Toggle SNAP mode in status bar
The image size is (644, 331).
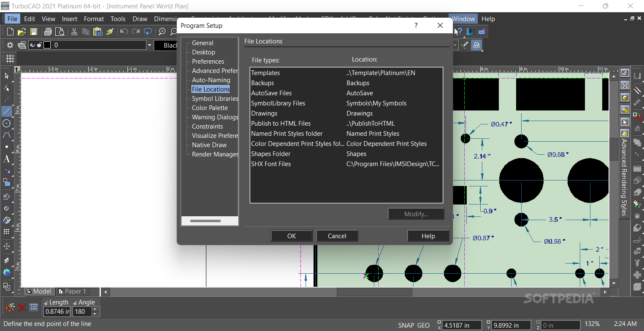pos(406,326)
